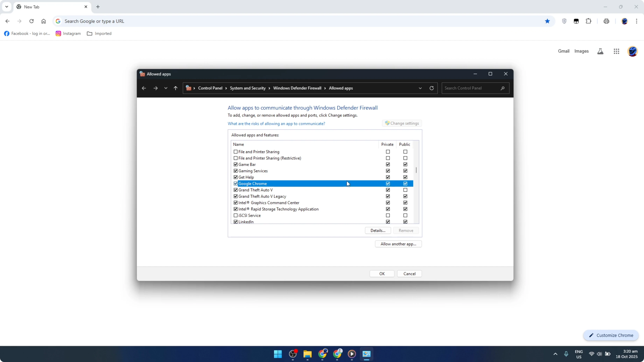Open address bar history dropdown in Control Panel
The width and height of the screenshot is (644, 362).
click(420, 88)
